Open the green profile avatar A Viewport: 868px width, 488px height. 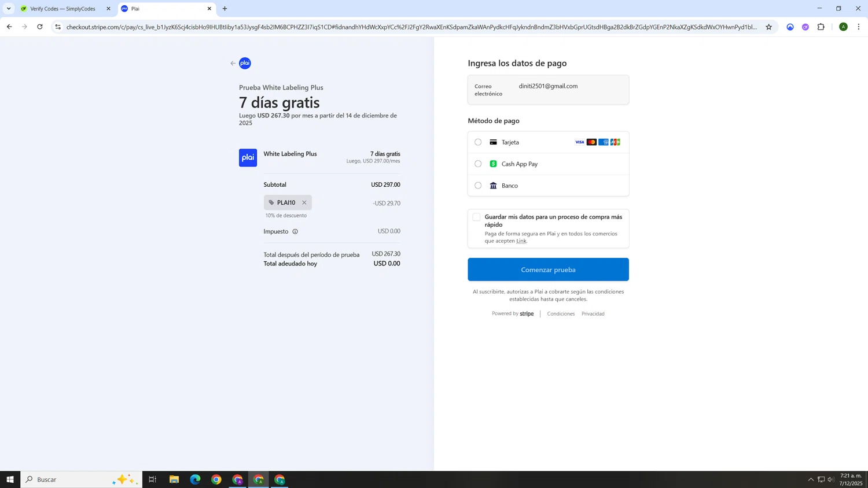click(843, 27)
